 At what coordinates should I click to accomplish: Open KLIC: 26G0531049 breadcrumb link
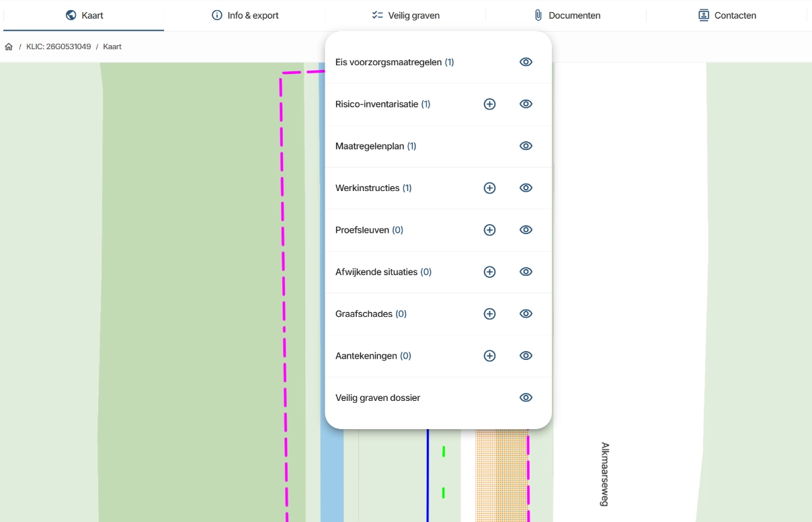(58, 47)
